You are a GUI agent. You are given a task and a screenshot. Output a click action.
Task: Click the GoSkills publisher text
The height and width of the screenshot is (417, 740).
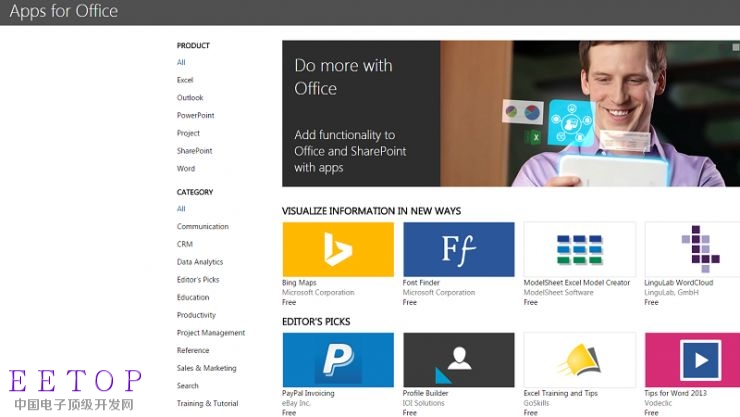[x=537, y=403]
